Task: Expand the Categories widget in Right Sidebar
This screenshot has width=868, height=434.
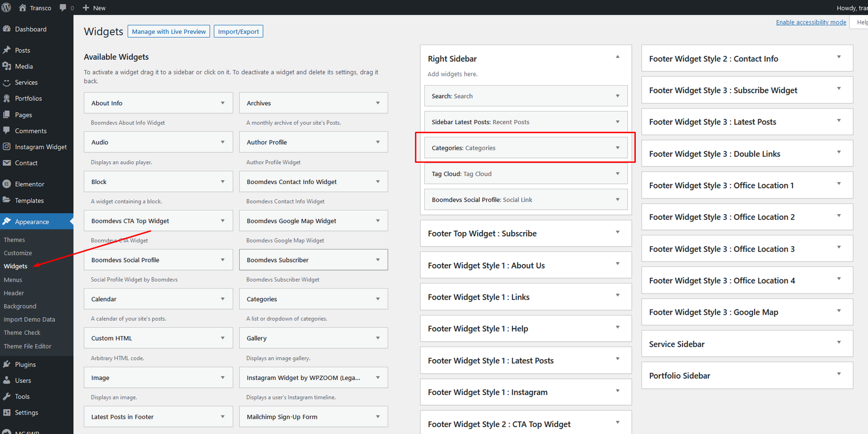Action: 617,148
